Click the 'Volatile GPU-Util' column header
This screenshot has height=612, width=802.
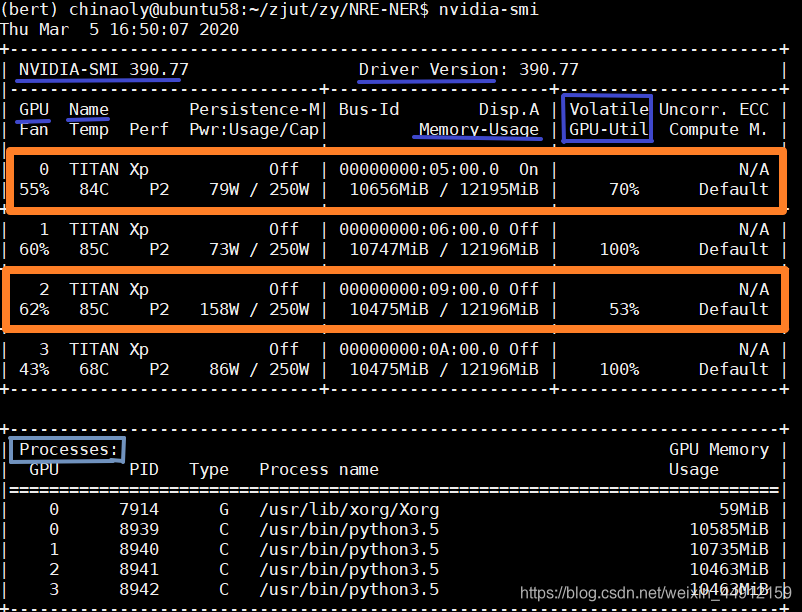609,119
